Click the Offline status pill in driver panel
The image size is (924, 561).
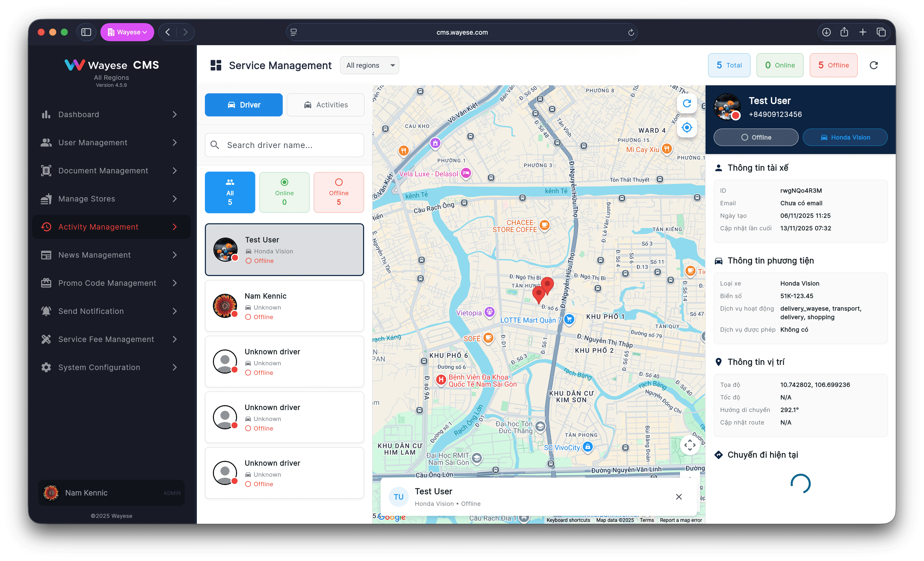point(756,137)
